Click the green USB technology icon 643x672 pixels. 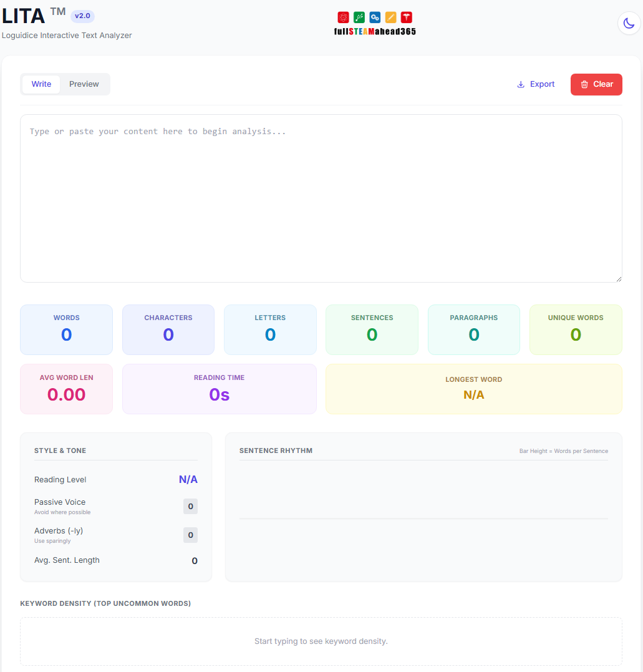coord(359,17)
